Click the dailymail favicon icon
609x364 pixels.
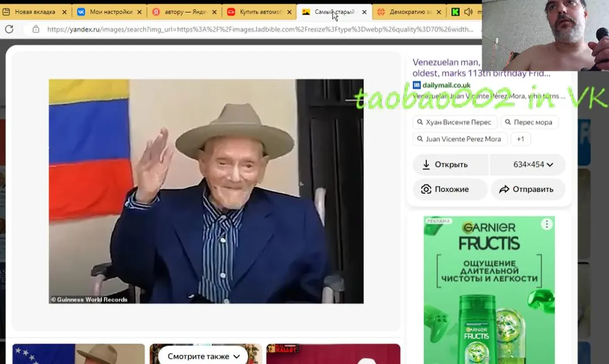pos(416,85)
